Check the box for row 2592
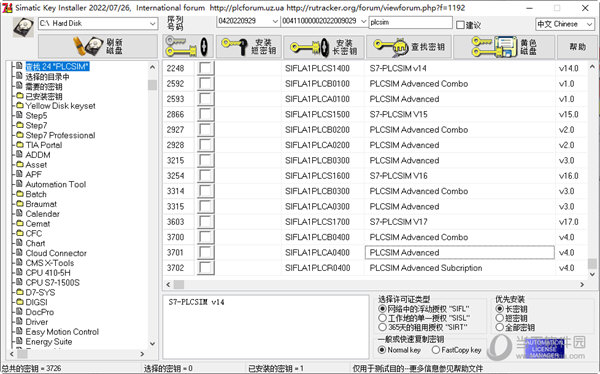The image size is (600, 374). [205, 83]
